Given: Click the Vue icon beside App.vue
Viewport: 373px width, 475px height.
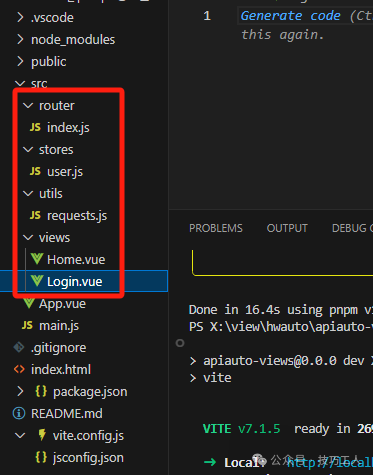Looking at the screenshot, I should tap(29, 303).
